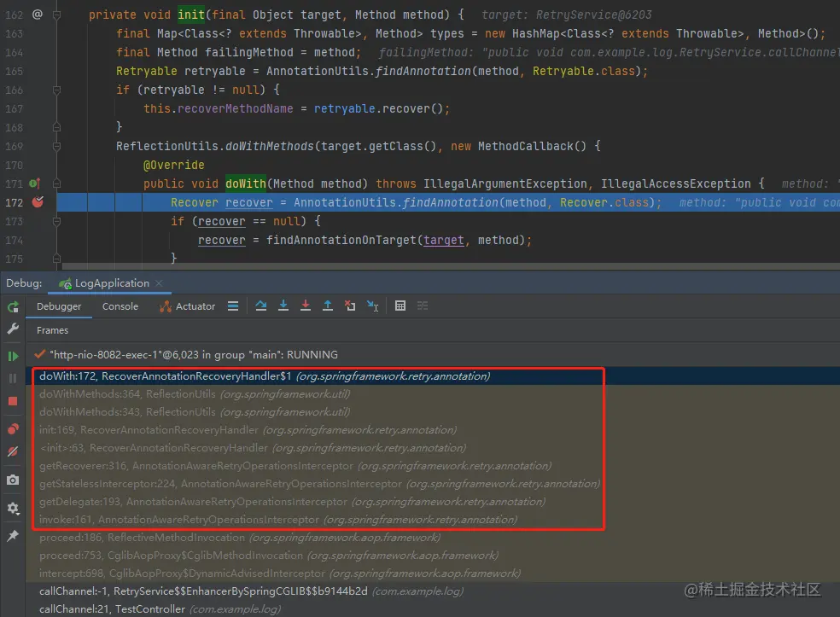Click Run to Cursor icon
The height and width of the screenshot is (617, 840).
click(x=372, y=306)
